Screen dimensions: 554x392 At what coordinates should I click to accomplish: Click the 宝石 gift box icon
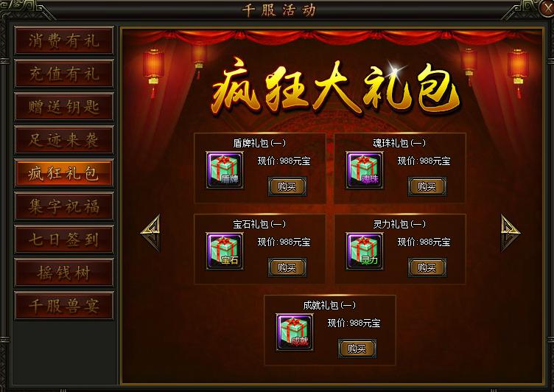click(x=225, y=251)
